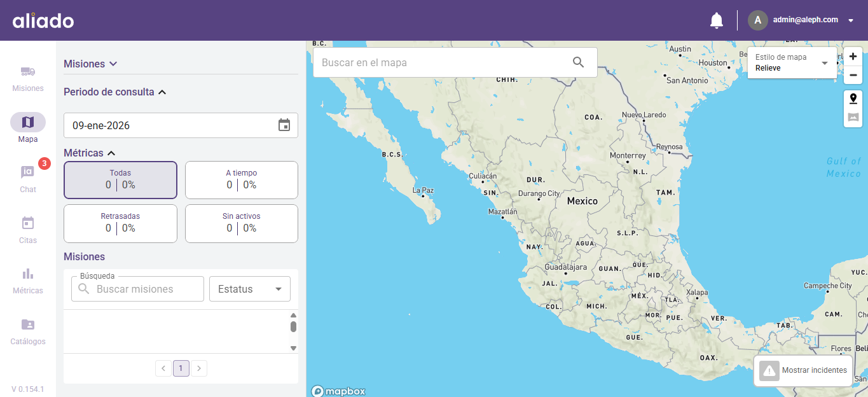Click the map search magnifier icon
The width and height of the screenshot is (868, 397).
(x=578, y=62)
